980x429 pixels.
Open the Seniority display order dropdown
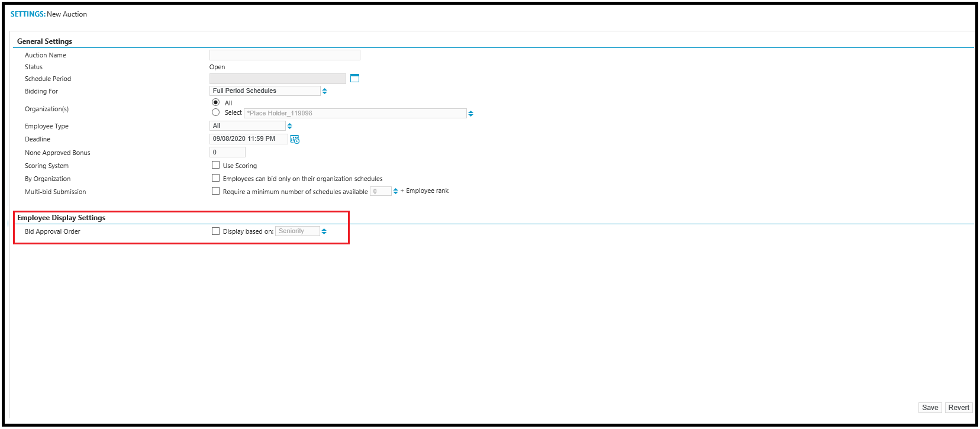pyautogui.click(x=324, y=231)
